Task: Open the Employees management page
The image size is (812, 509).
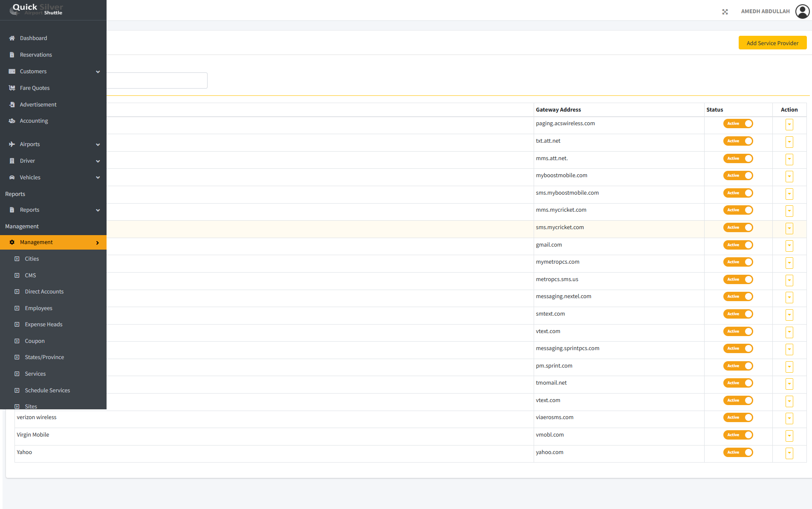Action: coord(38,308)
